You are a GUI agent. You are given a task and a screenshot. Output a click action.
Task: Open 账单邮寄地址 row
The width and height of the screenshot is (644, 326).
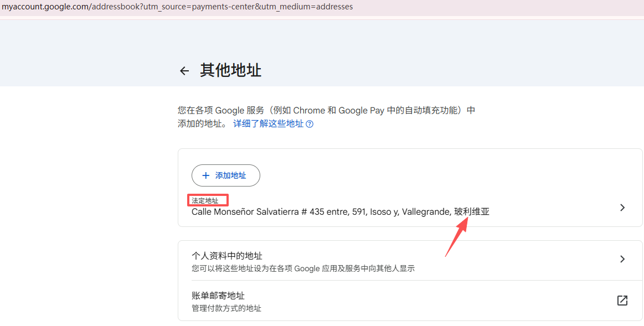[x=410, y=301]
